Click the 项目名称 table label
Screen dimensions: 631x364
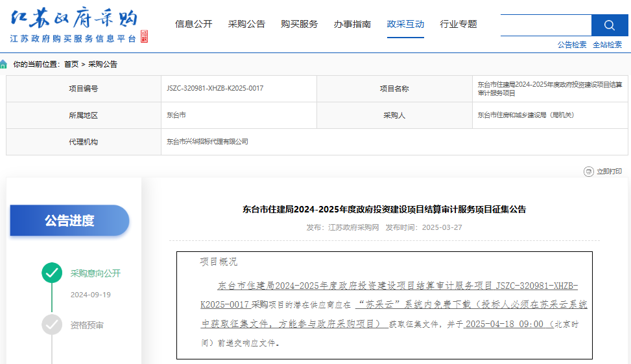click(x=394, y=89)
